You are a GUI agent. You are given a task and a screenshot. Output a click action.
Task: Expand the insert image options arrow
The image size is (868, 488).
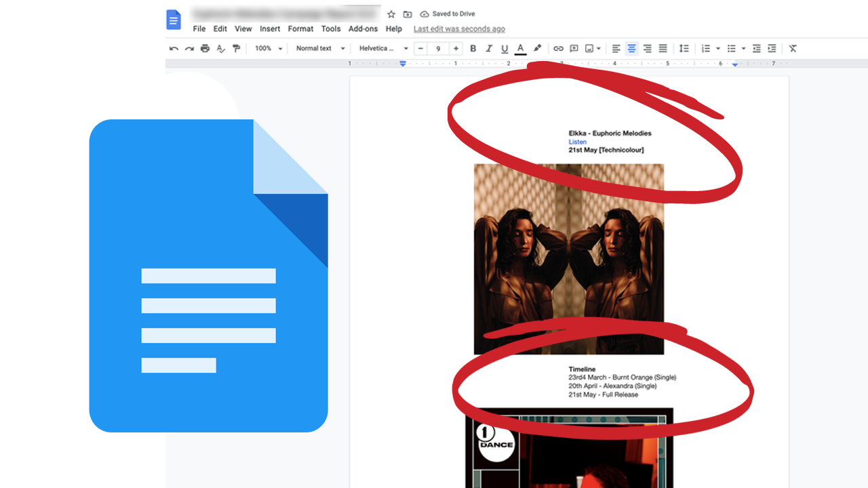click(x=599, y=49)
